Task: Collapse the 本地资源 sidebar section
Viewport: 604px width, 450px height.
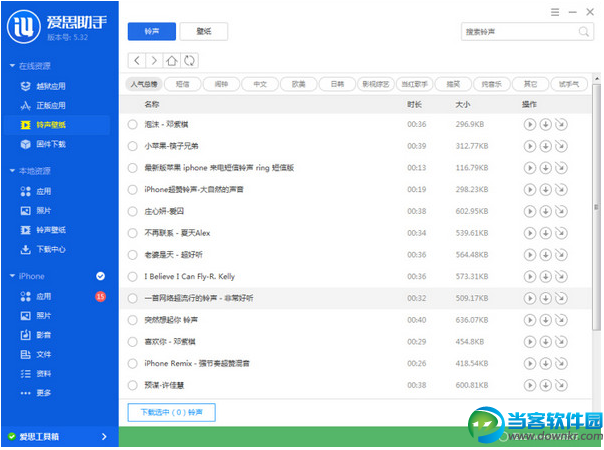Action: click(x=10, y=171)
